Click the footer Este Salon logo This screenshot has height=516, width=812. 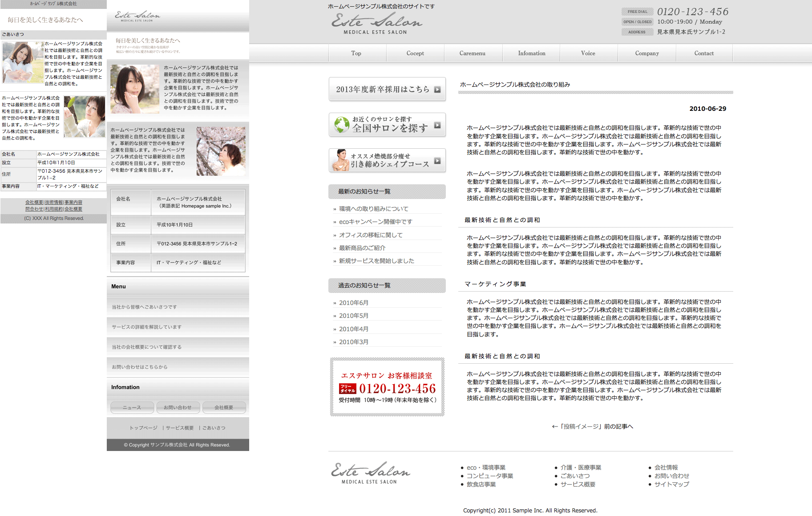pos(370,473)
